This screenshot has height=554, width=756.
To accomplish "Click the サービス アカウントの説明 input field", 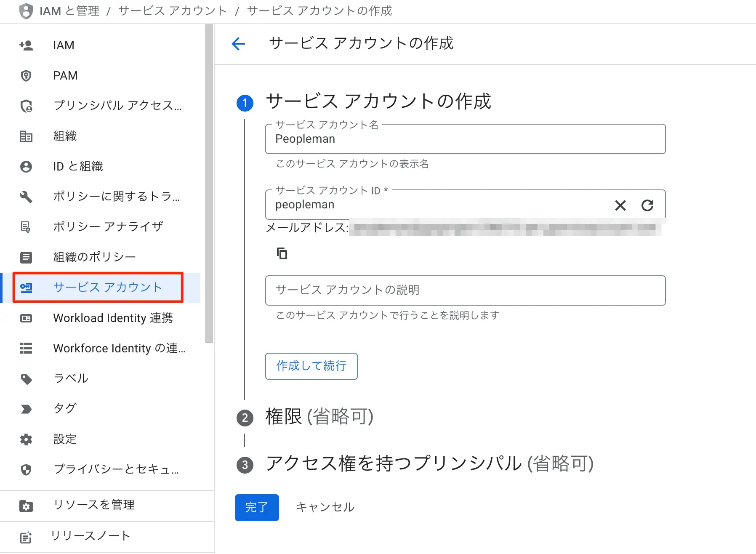I will [465, 290].
